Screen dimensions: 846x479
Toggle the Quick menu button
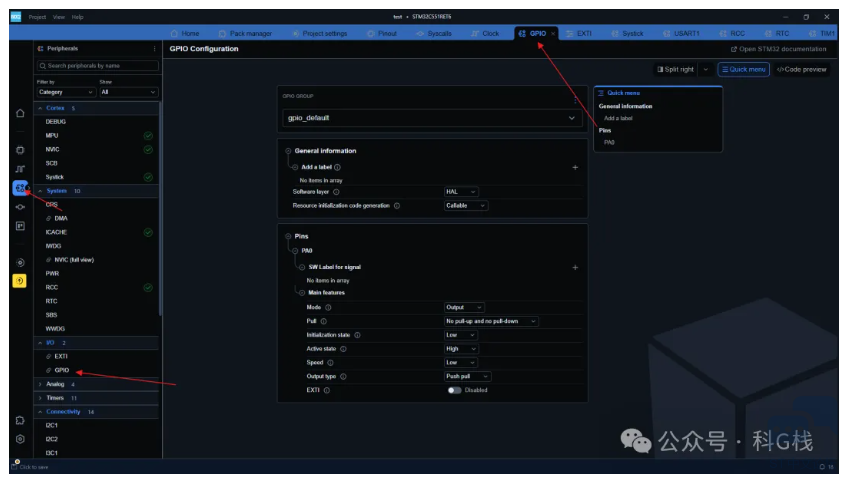(x=743, y=70)
